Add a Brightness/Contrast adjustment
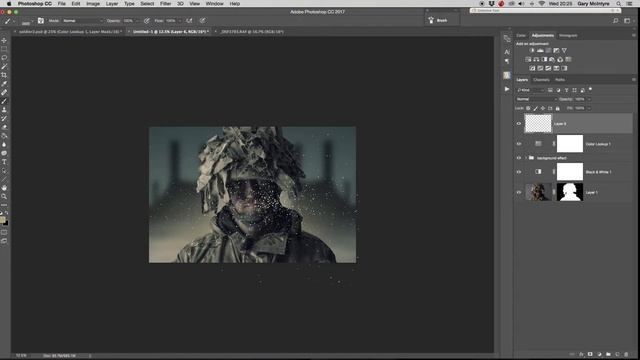 click(532, 50)
